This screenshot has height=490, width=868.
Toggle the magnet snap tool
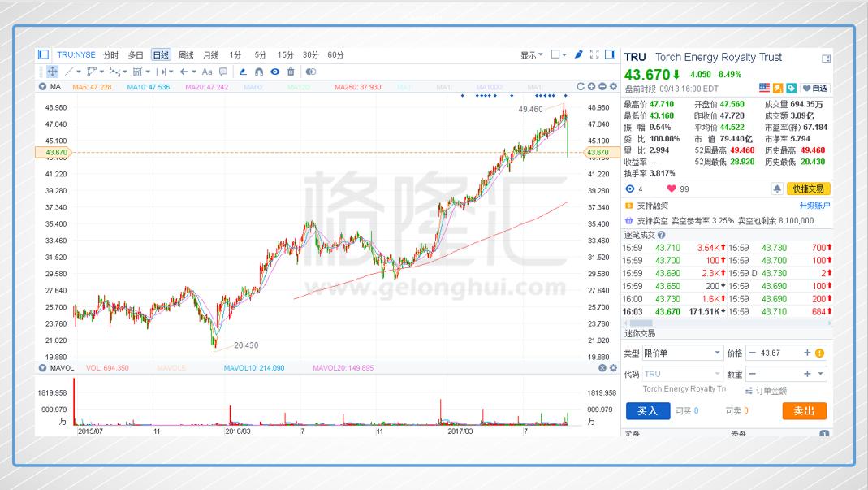pyautogui.click(x=258, y=72)
